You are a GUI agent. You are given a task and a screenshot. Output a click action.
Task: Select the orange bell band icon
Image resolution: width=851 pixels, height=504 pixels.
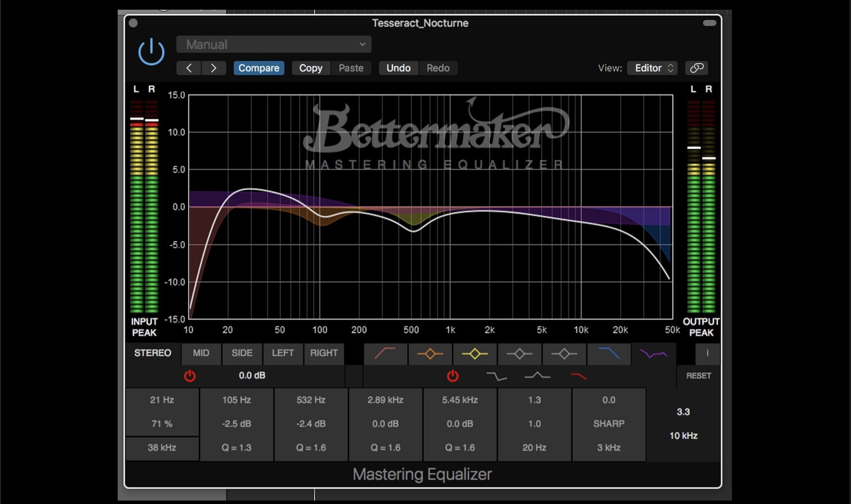(430, 354)
